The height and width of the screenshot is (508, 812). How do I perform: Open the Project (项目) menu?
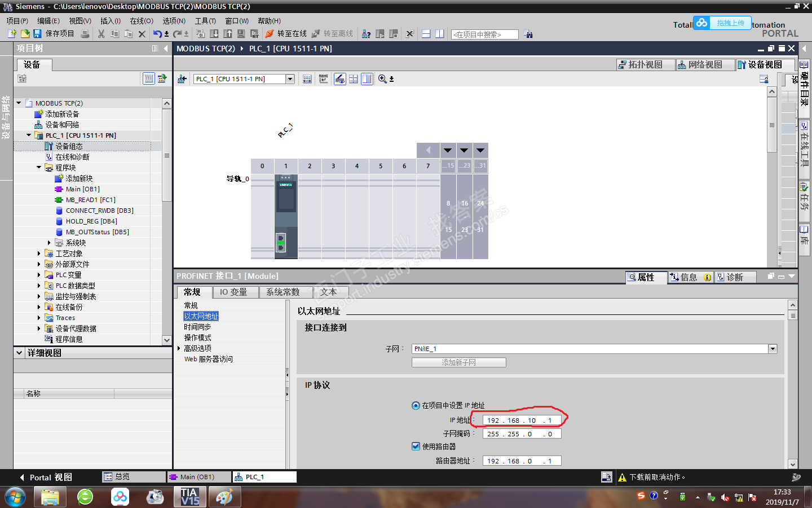coord(17,21)
